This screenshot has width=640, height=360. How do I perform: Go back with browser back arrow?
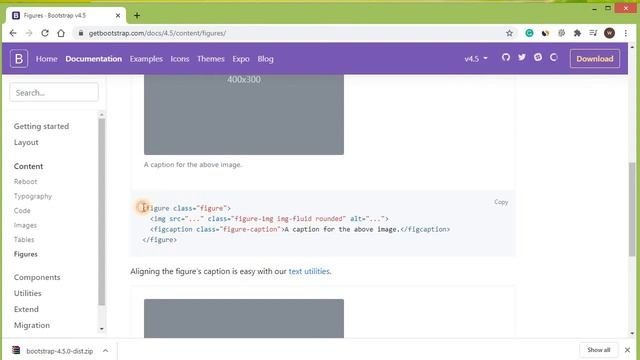(x=13, y=33)
